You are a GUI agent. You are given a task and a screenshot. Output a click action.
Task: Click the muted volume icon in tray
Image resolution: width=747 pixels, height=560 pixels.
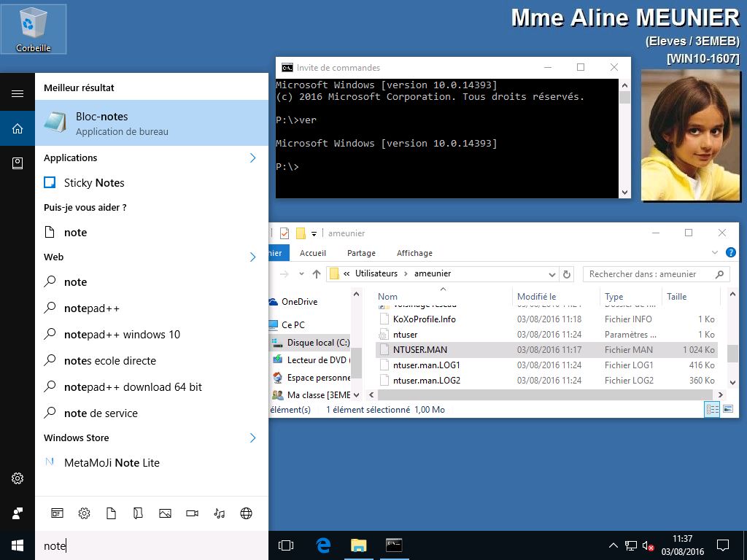click(648, 545)
